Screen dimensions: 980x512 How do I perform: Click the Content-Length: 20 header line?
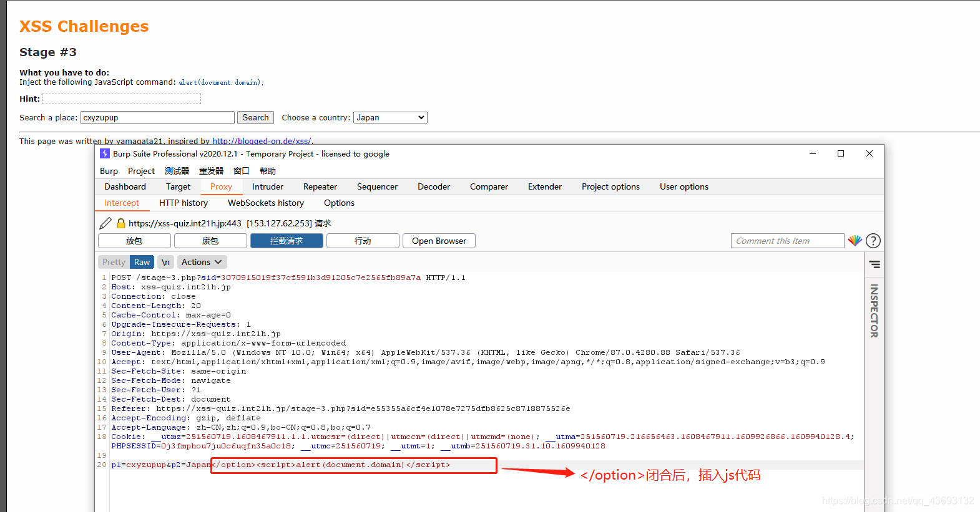[x=156, y=306]
